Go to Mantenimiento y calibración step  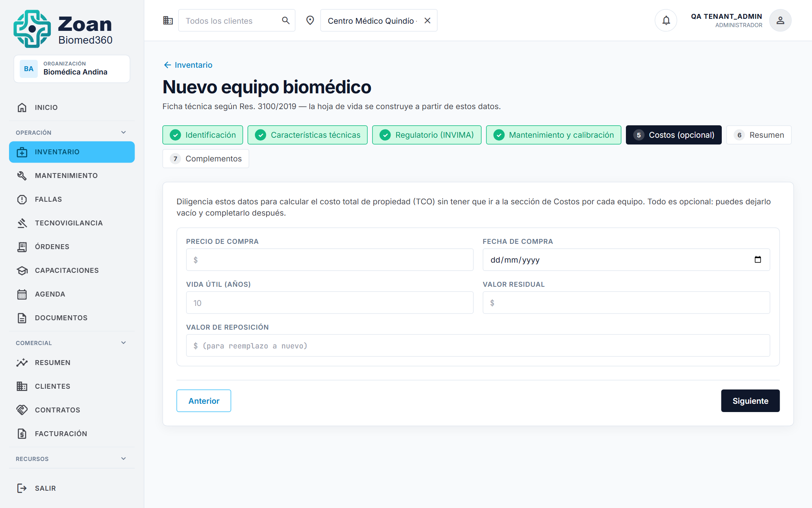[x=553, y=135]
